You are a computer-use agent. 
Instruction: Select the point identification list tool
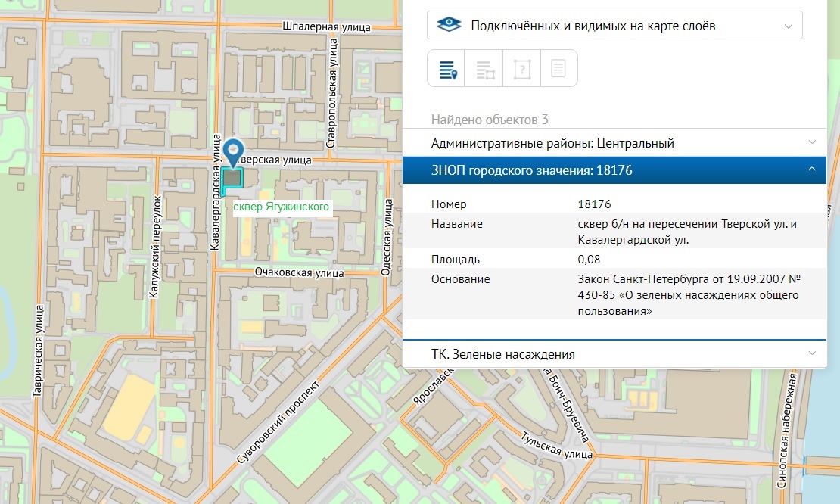point(447,69)
